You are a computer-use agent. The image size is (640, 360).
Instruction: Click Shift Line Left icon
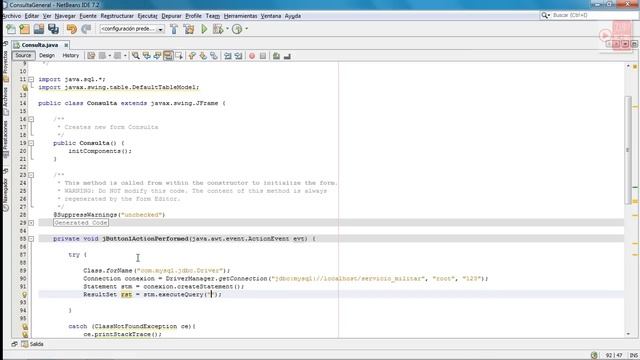coord(228,56)
